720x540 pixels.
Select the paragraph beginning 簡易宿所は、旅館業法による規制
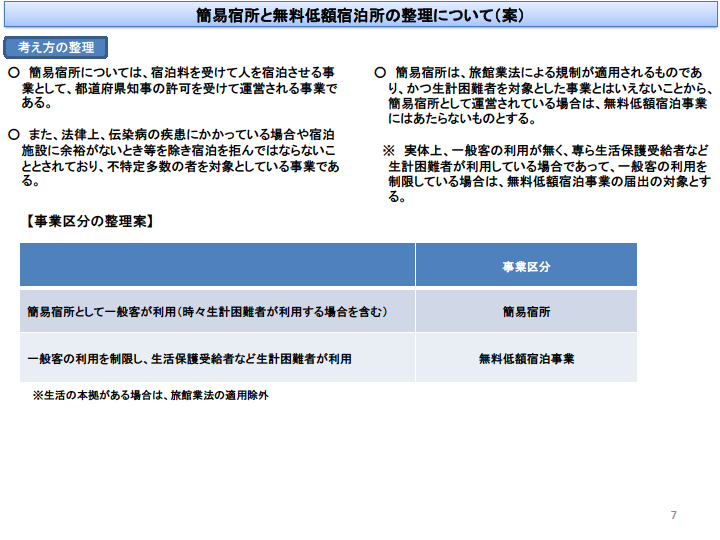pyautogui.click(x=544, y=95)
